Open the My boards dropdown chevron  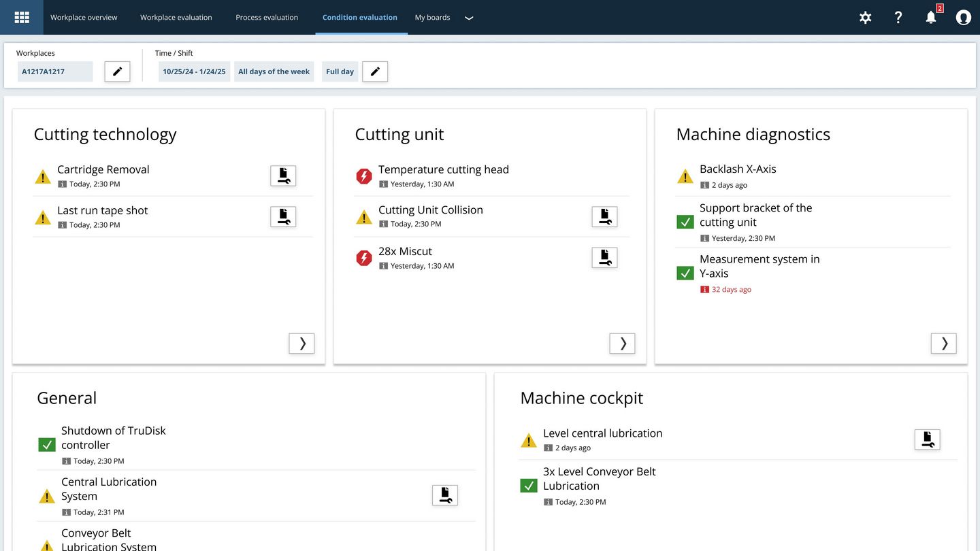click(469, 18)
